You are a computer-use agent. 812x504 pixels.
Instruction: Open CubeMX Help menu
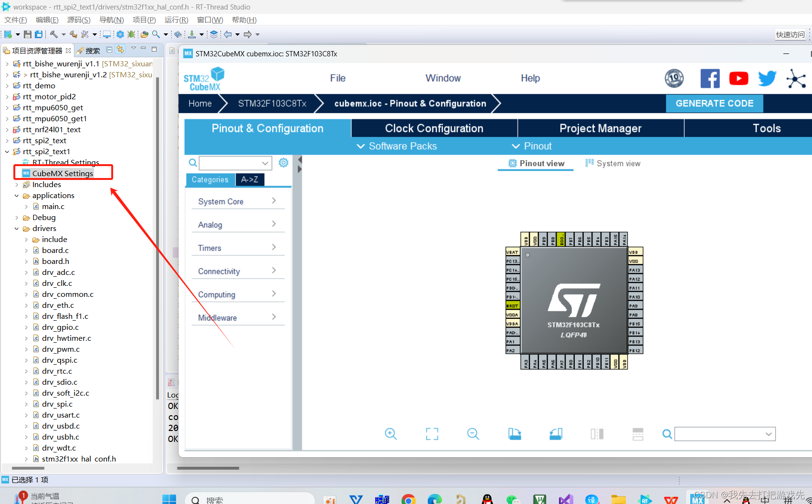pos(530,78)
